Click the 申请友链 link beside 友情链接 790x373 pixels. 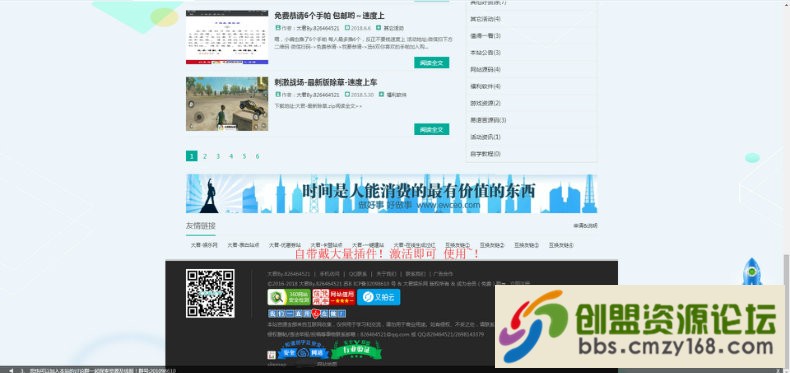[x=585, y=226]
